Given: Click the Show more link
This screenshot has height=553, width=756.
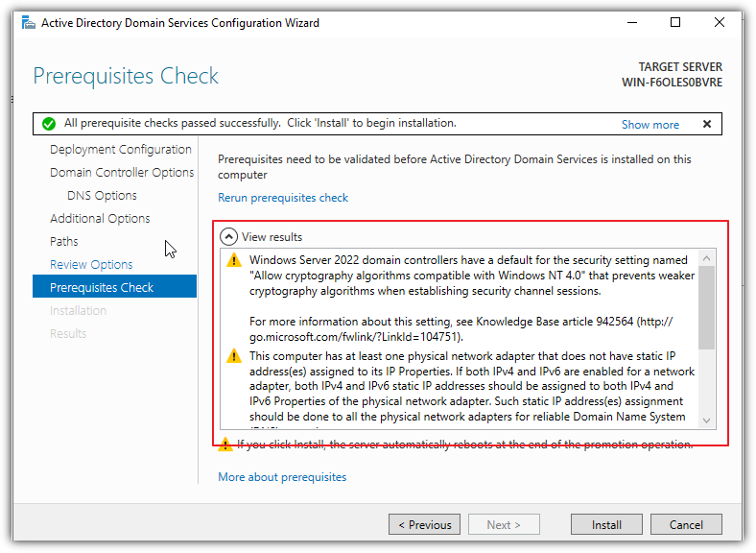Looking at the screenshot, I should coord(650,125).
